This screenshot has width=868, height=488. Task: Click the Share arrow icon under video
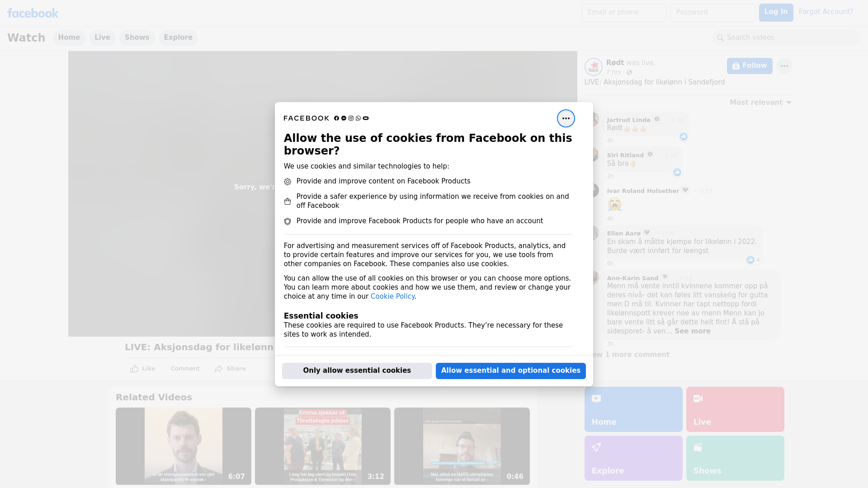pyautogui.click(x=219, y=369)
